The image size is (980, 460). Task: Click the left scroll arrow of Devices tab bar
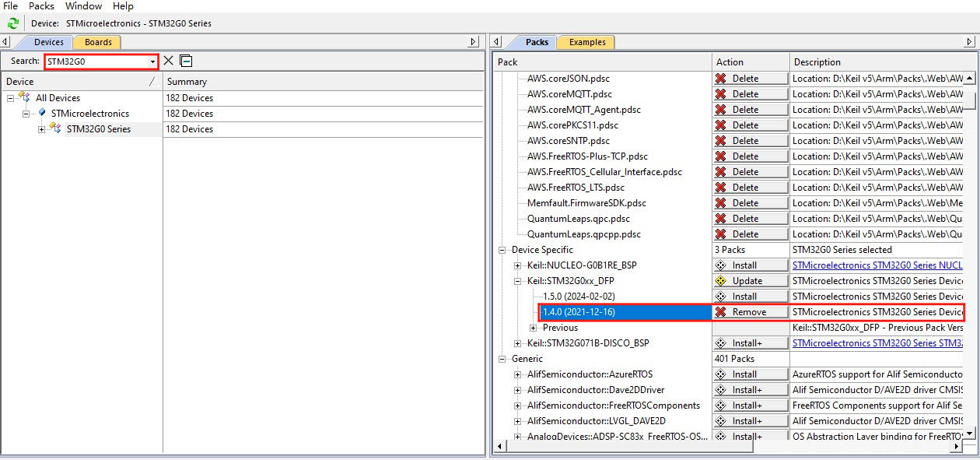(6, 42)
